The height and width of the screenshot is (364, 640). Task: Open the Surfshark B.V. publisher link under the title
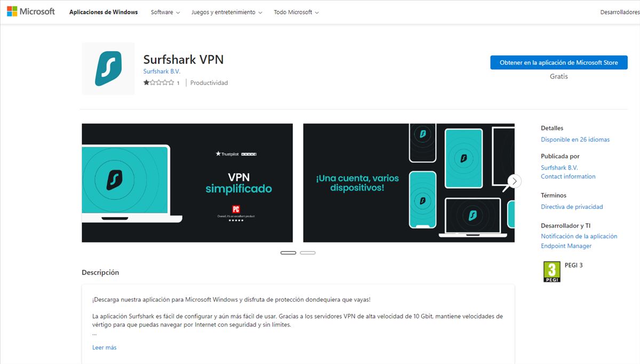tap(162, 71)
